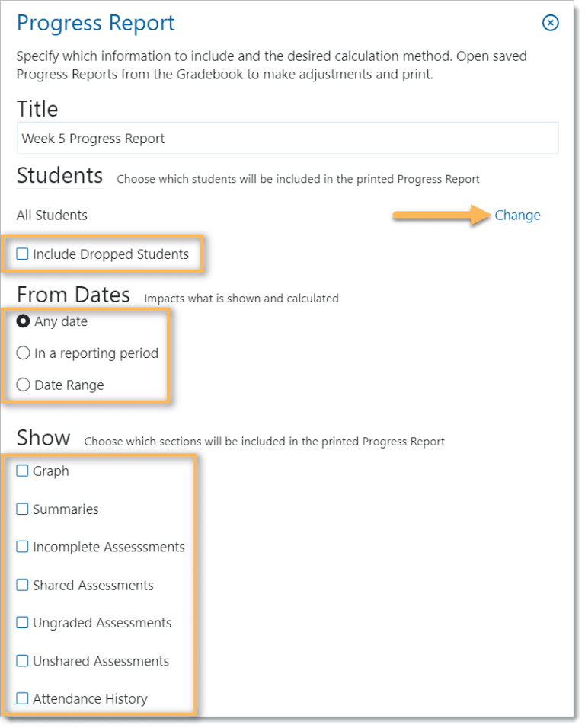Image resolution: width=585 pixels, height=728 pixels.
Task: Select the Any date radio button
Action: click(x=23, y=321)
